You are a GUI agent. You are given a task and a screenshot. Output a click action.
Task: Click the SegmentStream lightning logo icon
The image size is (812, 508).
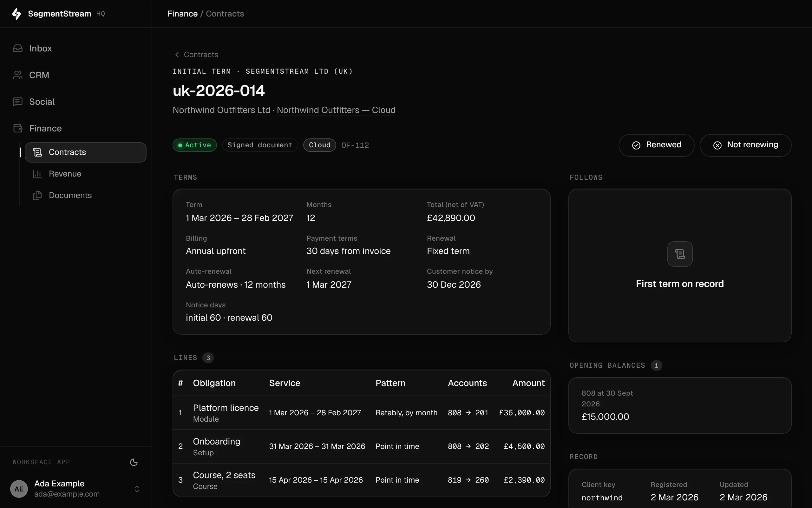tap(16, 14)
